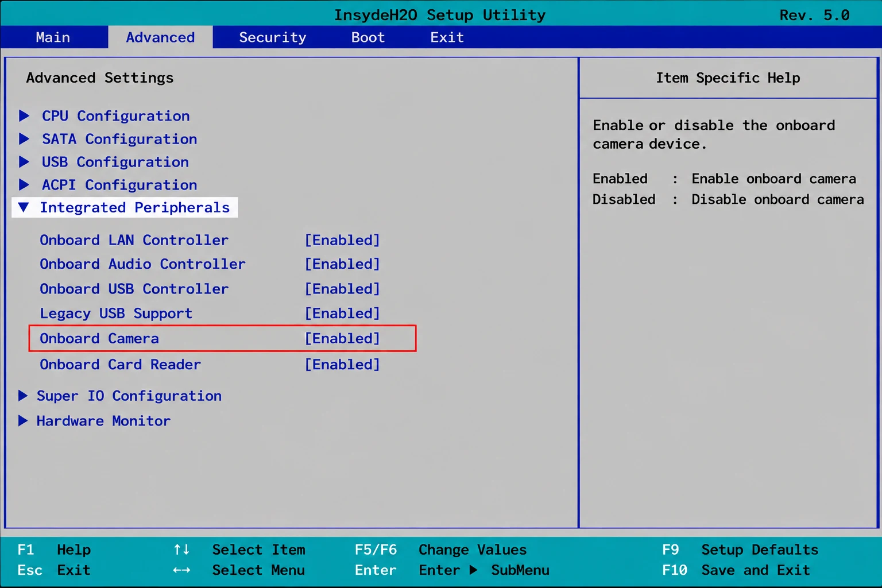The height and width of the screenshot is (588, 882).
Task: Open SATA Configuration submenu
Action: (x=119, y=139)
